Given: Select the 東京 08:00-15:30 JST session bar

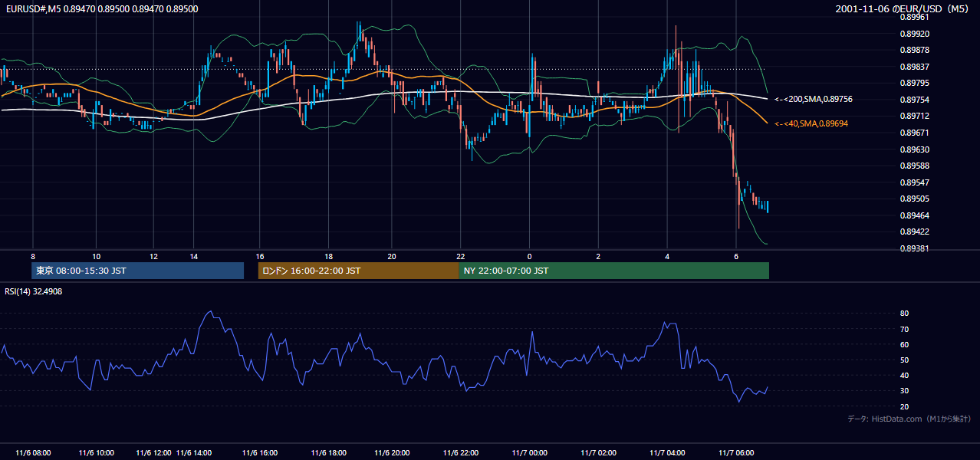Looking at the screenshot, I should [x=138, y=271].
